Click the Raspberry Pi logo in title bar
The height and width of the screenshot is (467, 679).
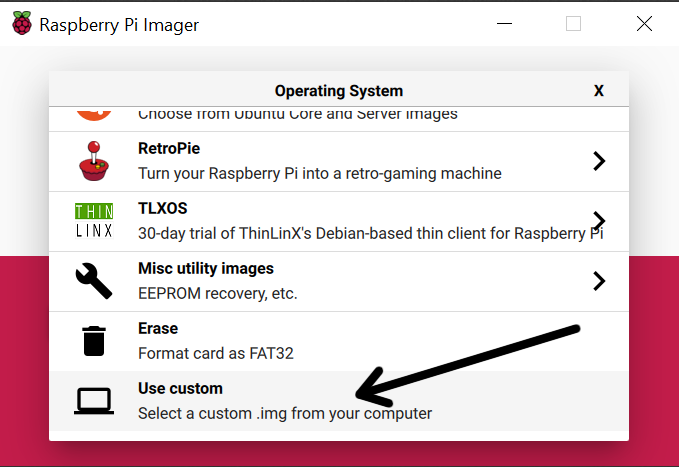pyautogui.click(x=22, y=23)
